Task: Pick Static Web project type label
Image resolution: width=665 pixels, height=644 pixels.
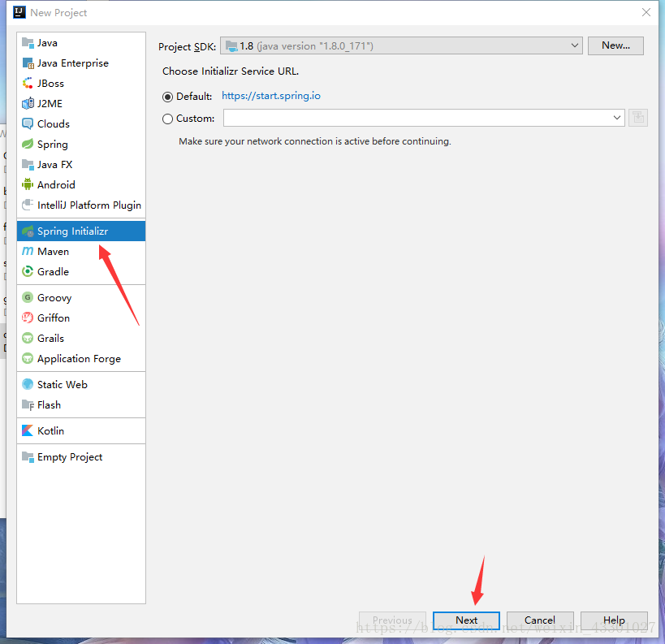Action: click(x=63, y=384)
